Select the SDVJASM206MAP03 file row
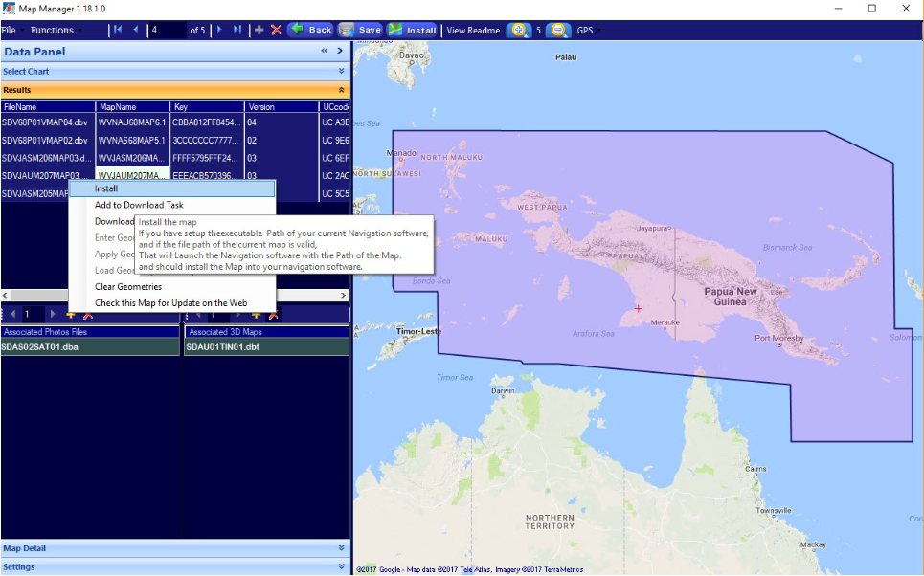This screenshot has height=576, width=924. point(48,158)
